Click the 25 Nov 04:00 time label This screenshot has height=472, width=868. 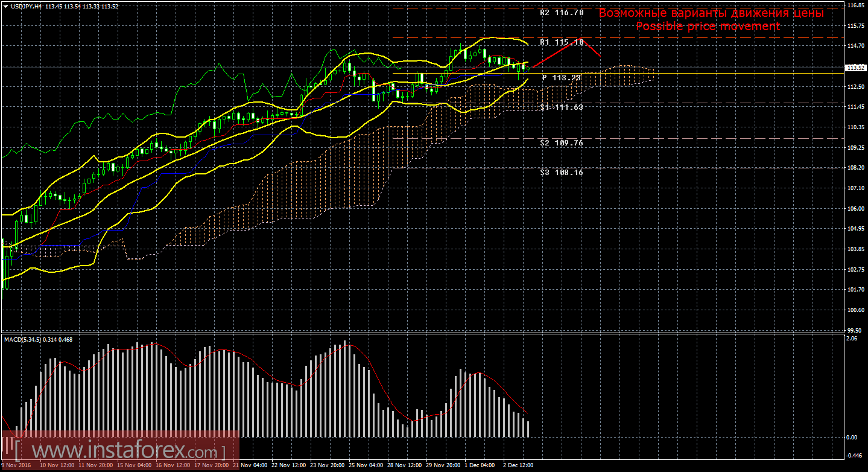pos(366,465)
